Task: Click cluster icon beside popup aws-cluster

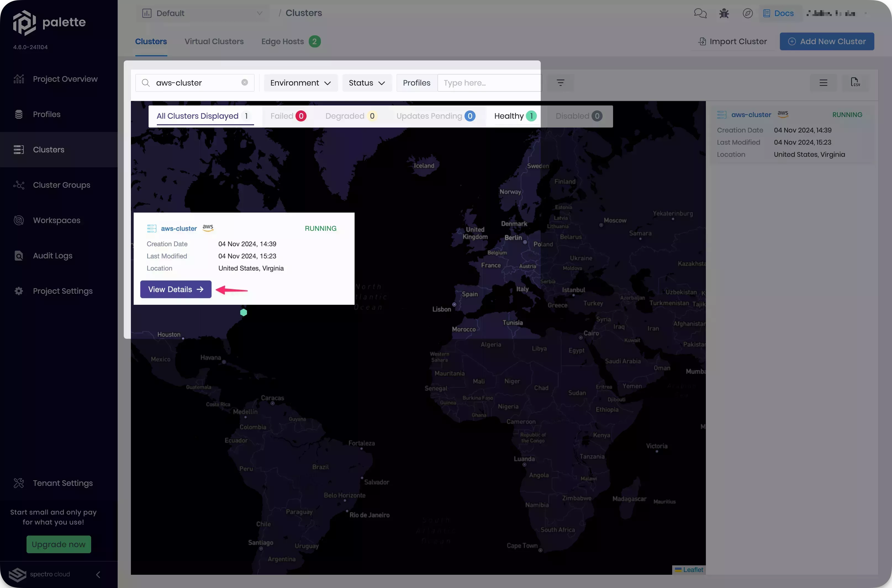Action: point(152,228)
